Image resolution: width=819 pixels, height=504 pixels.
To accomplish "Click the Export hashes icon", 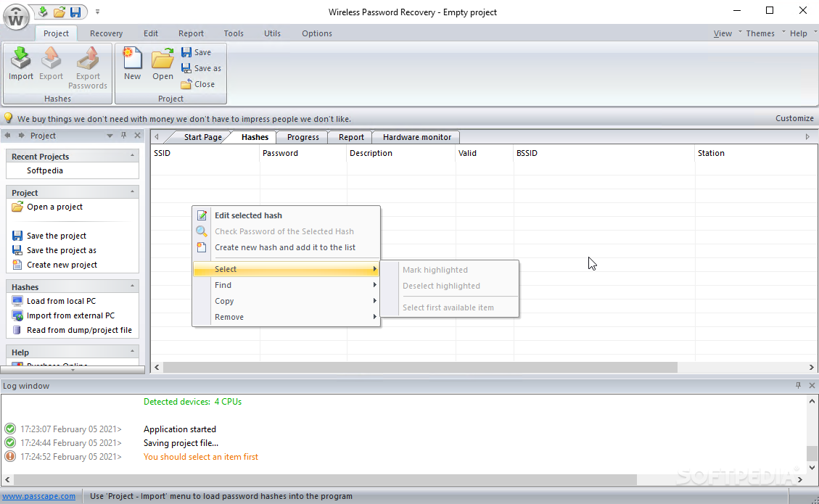I will (52, 58).
